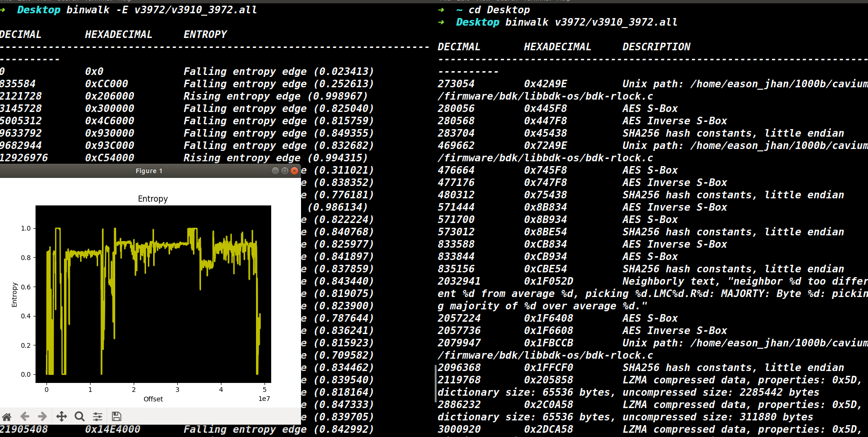Click Rising entropy edge (0.998967) line
868x437 pixels.
[x=275, y=96]
